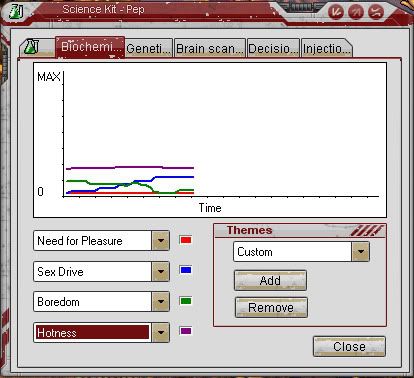Click the Add theme button

tap(270, 280)
